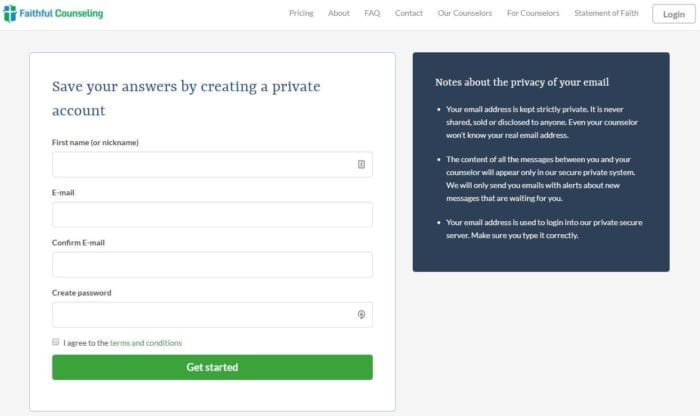Click the email privacy notes heading
Image resolution: width=700 pixels, height=416 pixels.
[522, 82]
